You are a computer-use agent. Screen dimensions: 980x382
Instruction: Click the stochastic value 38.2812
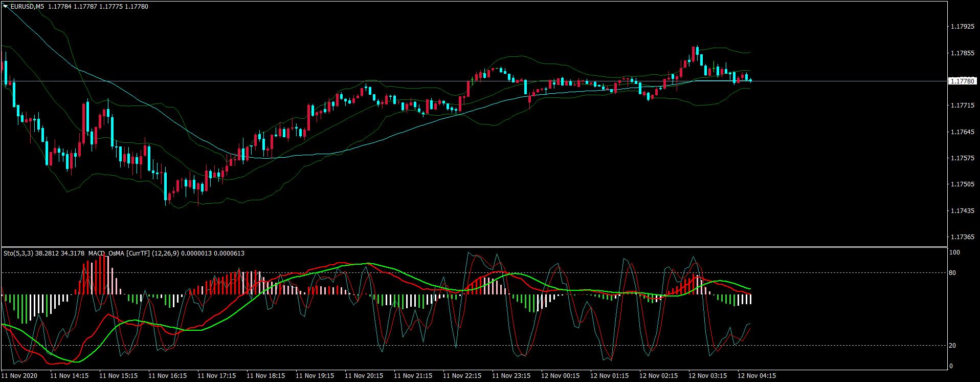(46, 253)
